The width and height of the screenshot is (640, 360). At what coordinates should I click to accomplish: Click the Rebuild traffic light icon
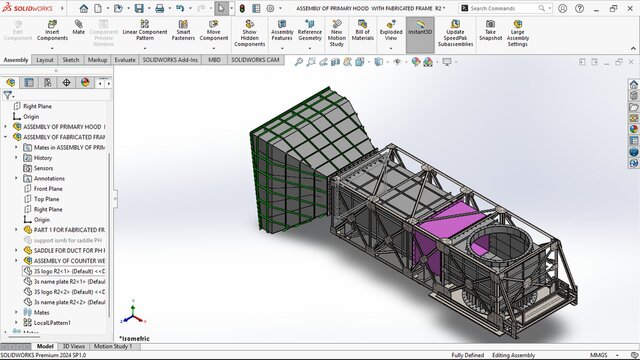(242, 8)
